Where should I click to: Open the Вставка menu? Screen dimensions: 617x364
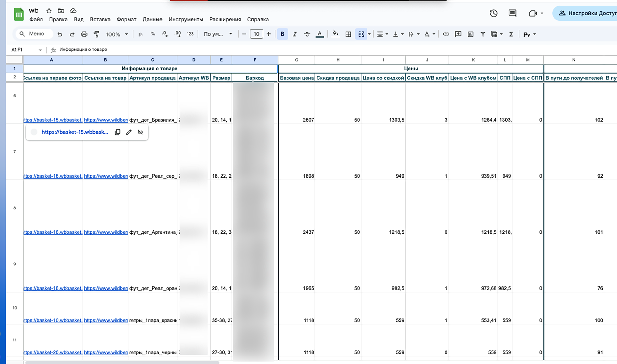click(x=100, y=19)
